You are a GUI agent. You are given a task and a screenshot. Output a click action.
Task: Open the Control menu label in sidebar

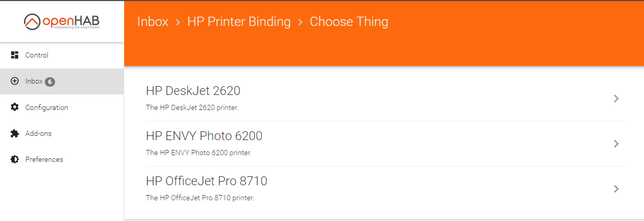point(37,55)
